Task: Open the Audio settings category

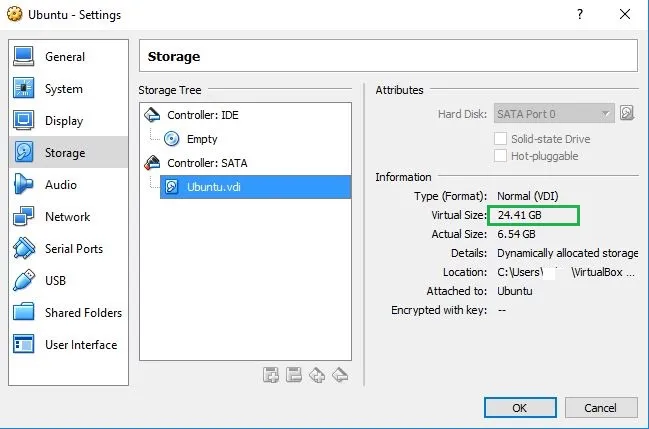Action: click(68, 184)
